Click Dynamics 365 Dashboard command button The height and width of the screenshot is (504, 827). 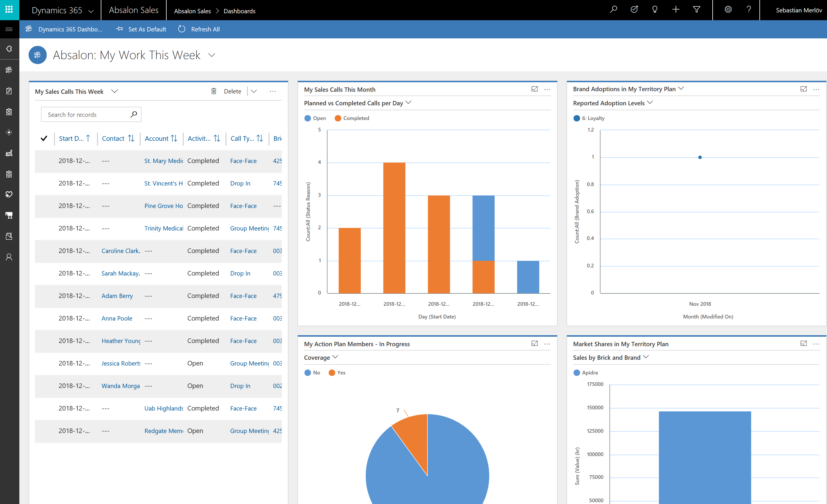pos(64,29)
